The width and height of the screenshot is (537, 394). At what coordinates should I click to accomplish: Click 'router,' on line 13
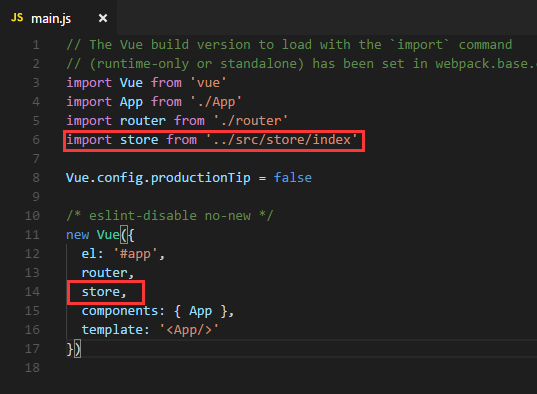click(x=108, y=273)
